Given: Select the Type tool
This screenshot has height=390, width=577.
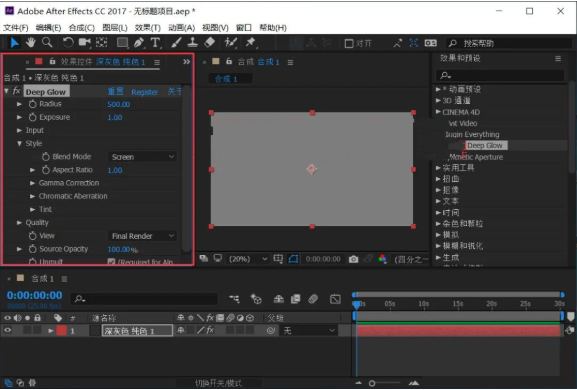Looking at the screenshot, I should click(x=155, y=43).
